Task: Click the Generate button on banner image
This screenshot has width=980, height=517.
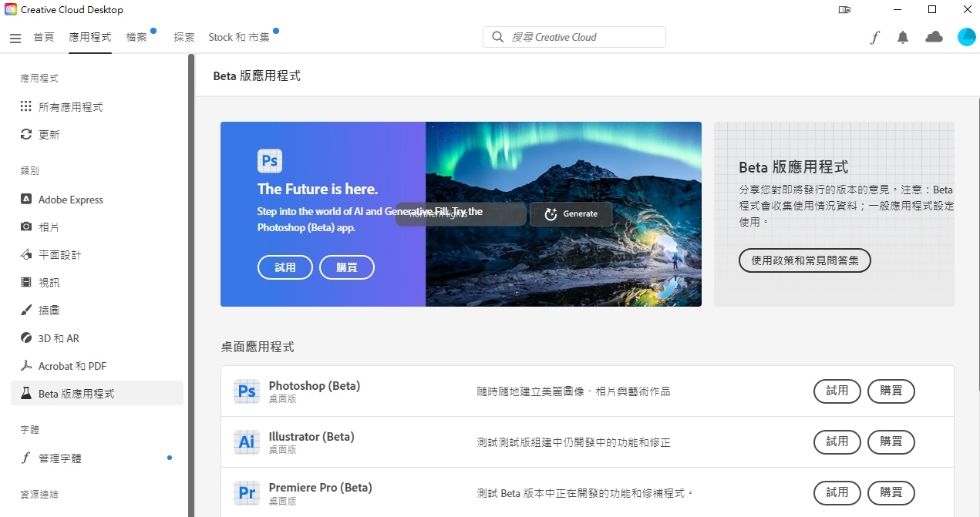Action: (x=571, y=214)
